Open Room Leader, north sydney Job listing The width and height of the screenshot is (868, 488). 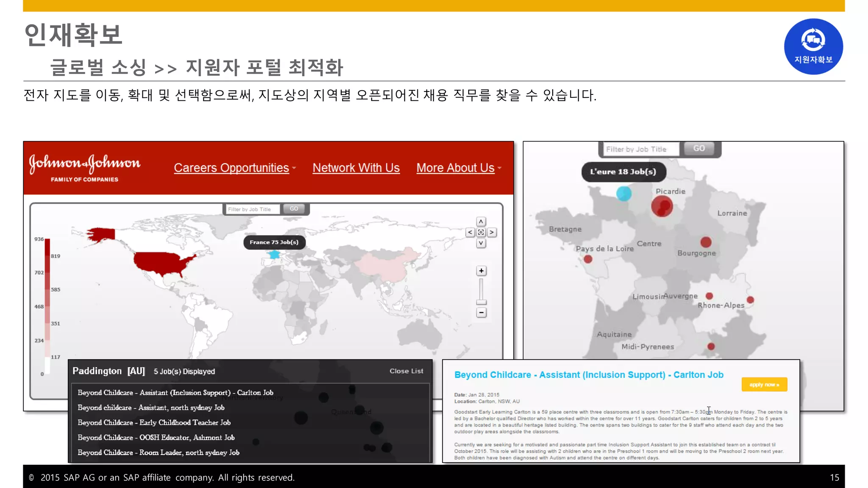(159, 452)
